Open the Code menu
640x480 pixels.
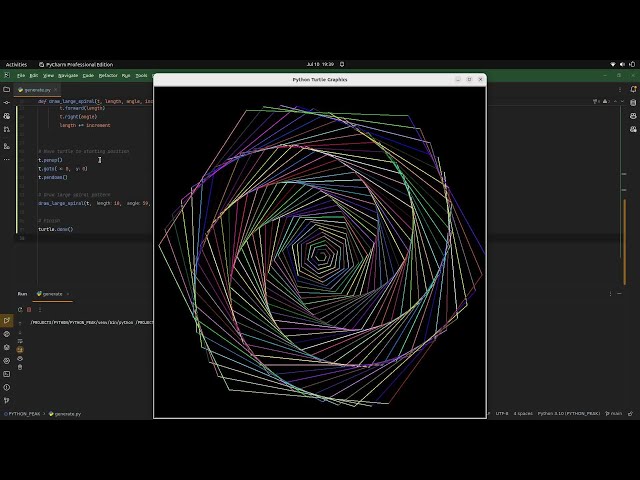coord(88,76)
